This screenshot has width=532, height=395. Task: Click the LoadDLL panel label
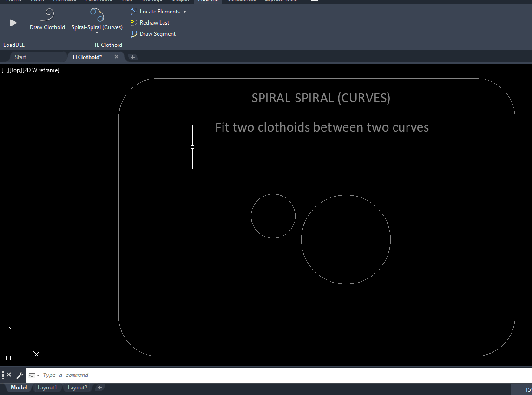tap(14, 45)
